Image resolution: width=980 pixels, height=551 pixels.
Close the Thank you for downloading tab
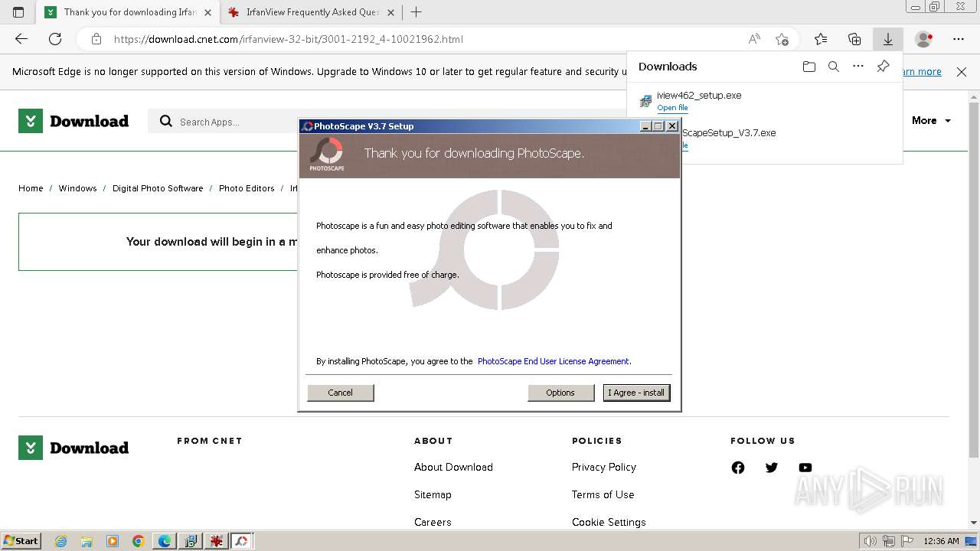[207, 12]
